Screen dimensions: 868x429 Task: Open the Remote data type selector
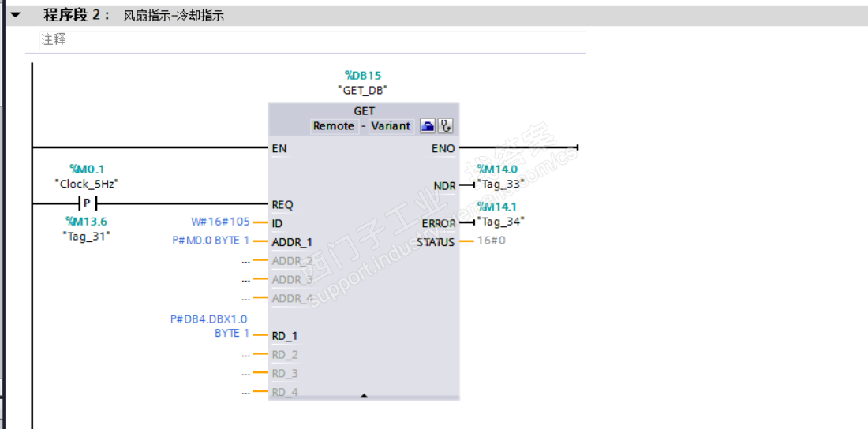pyautogui.click(x=333, y=126)
